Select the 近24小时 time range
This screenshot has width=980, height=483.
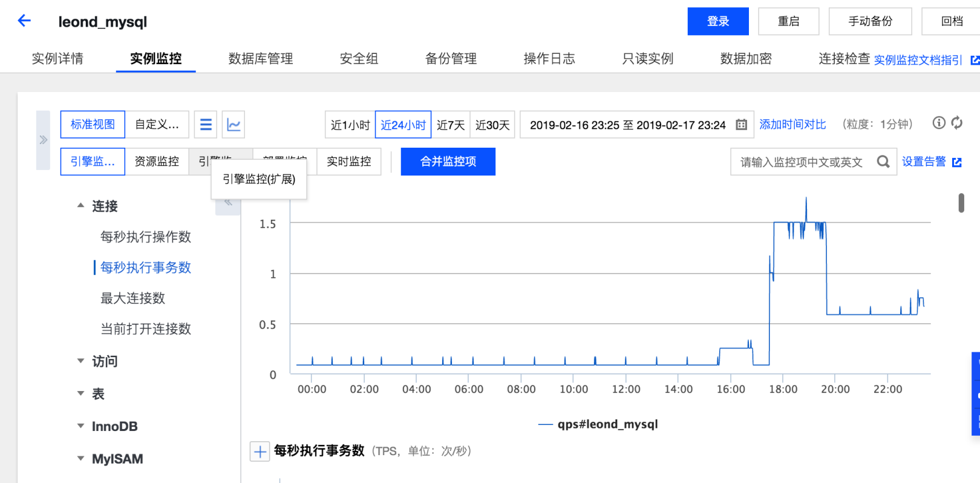point(403,125)
